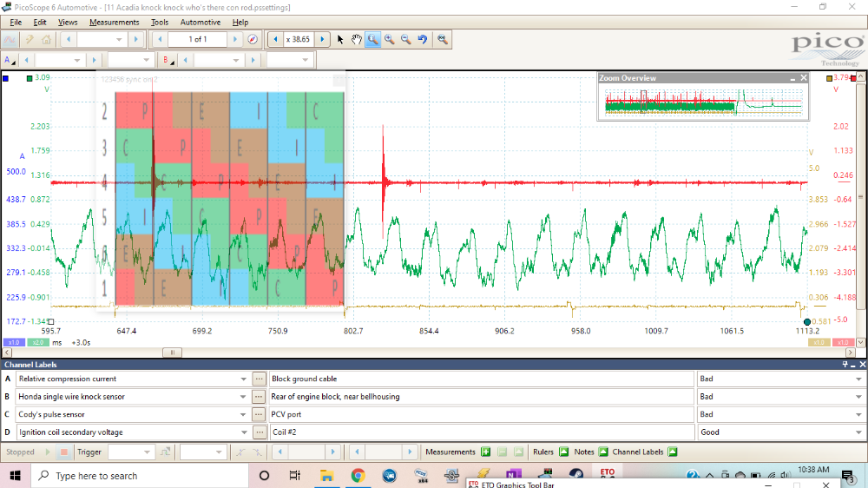
Task: Open the buffer navigator compass icon
Action: click(x=253, y=39)
